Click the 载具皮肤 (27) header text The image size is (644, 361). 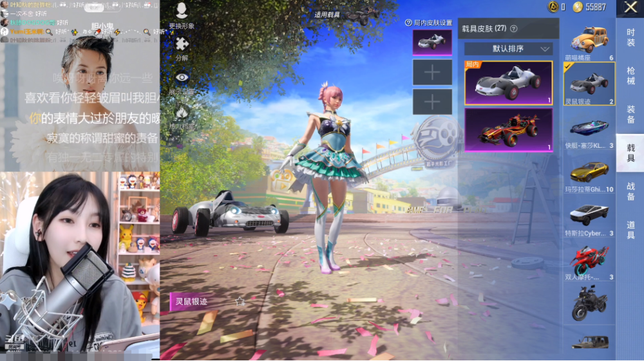[x=484, y=29]
